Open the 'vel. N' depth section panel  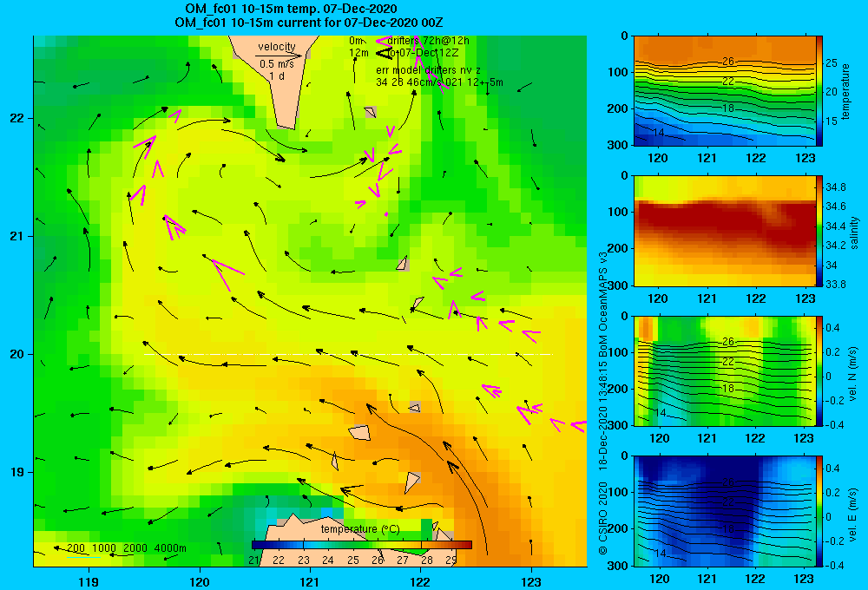pos(725,370)
